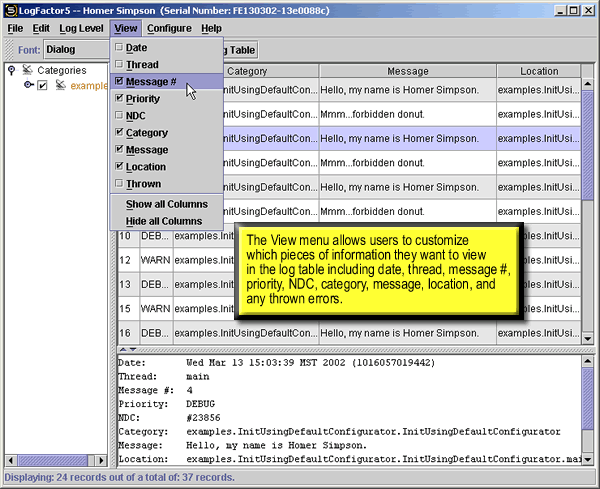Choose Show all Columns from View menu
Viewport: 600px width, 489px height.
[x=166, y=204]
